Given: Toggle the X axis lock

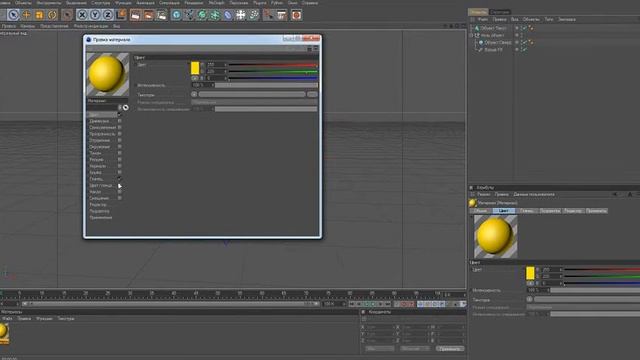Looking at the screenshot, I should coord(82,15).
